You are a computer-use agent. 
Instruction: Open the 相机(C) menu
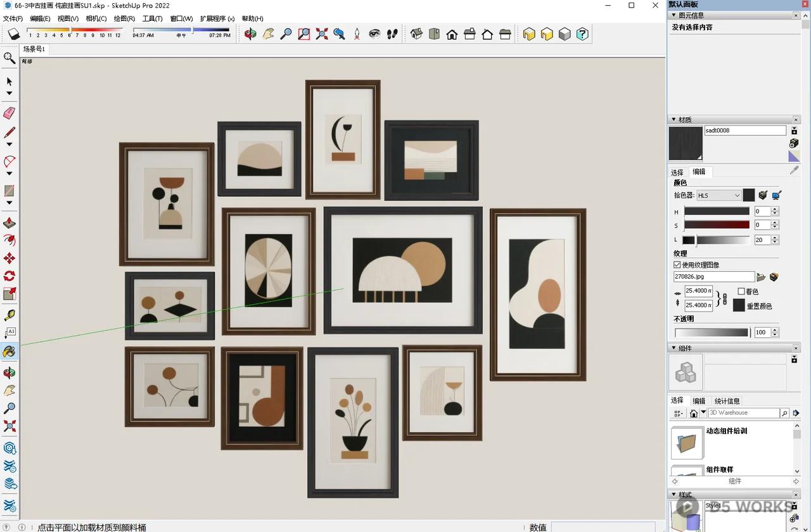tap(96, 18)
